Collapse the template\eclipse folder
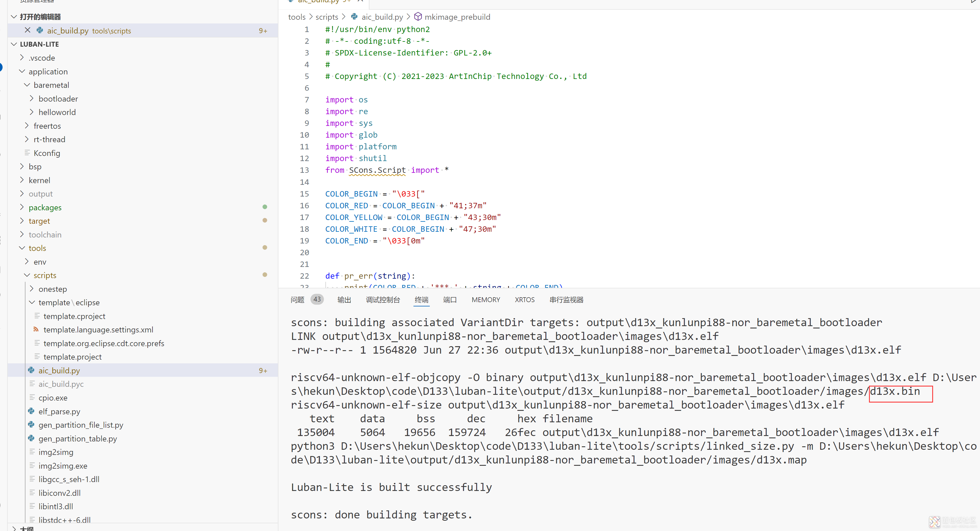The image size is (980, 531). (31, 302)
